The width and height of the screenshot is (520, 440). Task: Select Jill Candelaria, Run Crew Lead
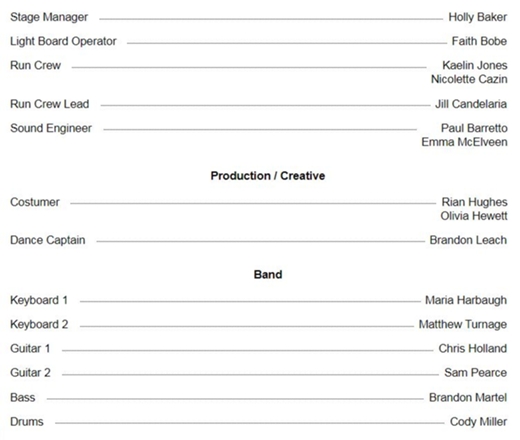[471, 104]
